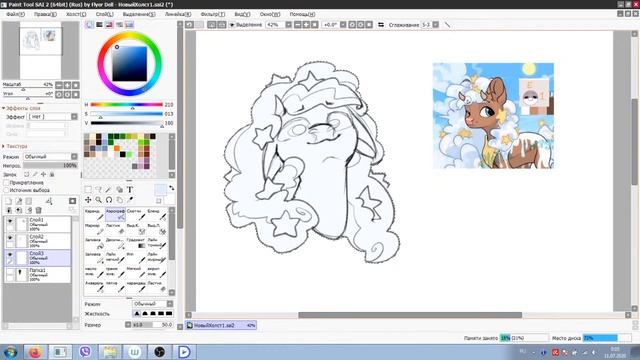640x360 pixels.
Task: Click toolbar zoom out minus button
Action: tap(298, 25)
